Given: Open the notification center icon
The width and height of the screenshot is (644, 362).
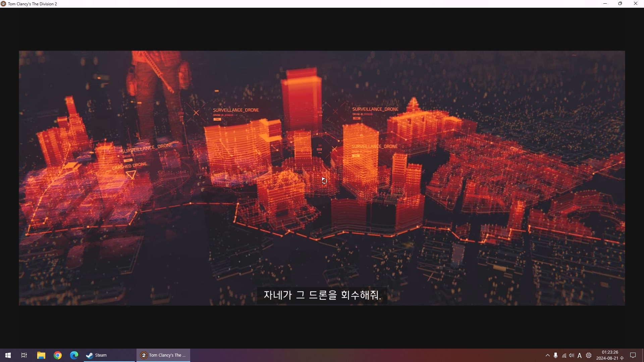Looking at the screenshot, I should (x=633, y=355).
